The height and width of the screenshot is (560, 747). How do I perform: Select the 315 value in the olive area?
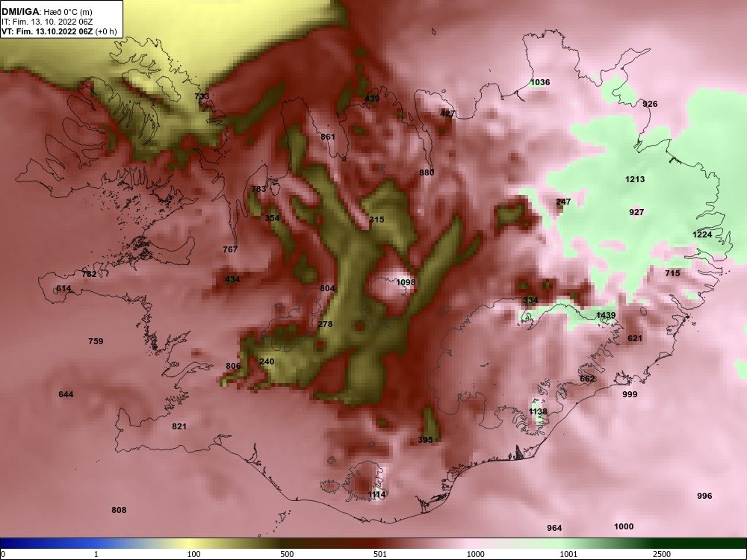point(376,220)
